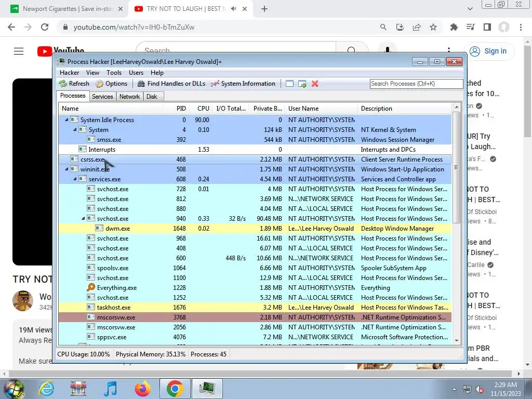Screen dimensions: 532x399
Task: Click the Chrome side panel icon
Action: click(x=487, y=27)
